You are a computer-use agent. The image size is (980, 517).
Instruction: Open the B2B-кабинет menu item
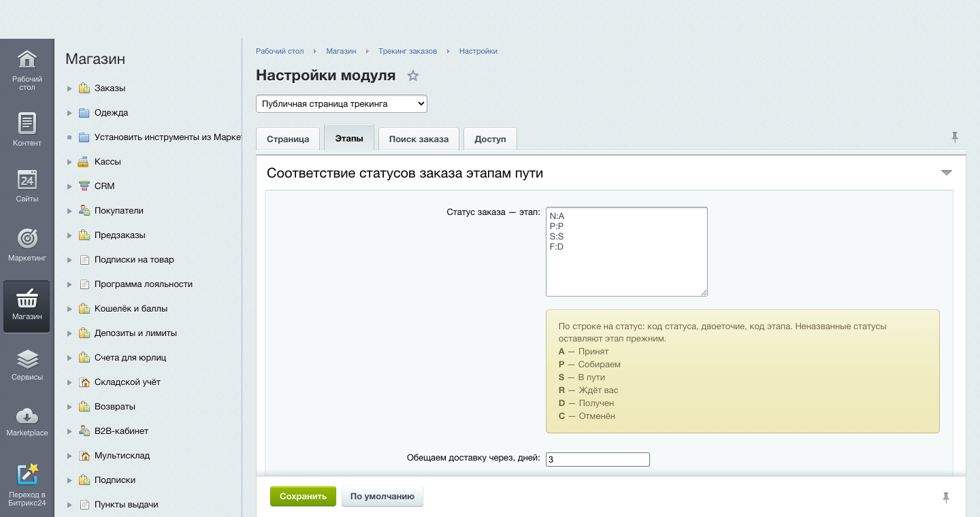tap(121, 431)
